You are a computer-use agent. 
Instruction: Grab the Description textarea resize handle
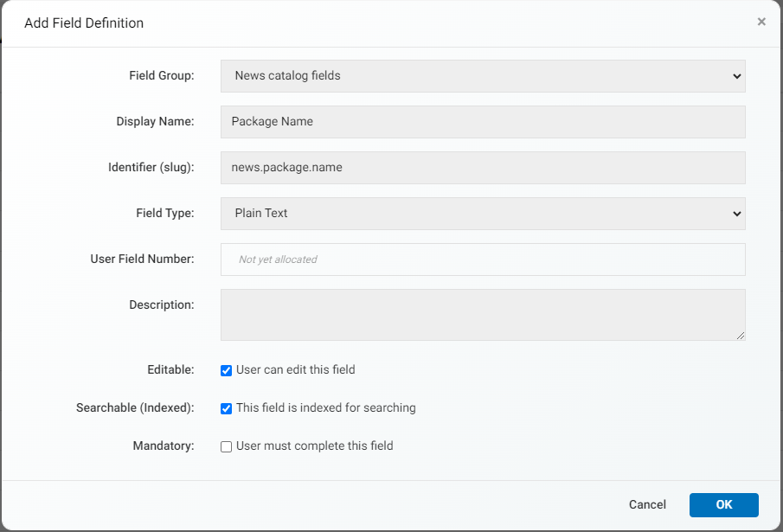(x=741, y=336)
